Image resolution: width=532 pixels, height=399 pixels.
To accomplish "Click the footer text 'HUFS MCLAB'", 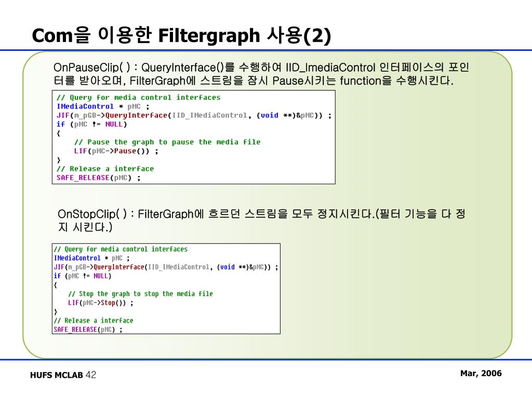I will [x=56, y=375].
